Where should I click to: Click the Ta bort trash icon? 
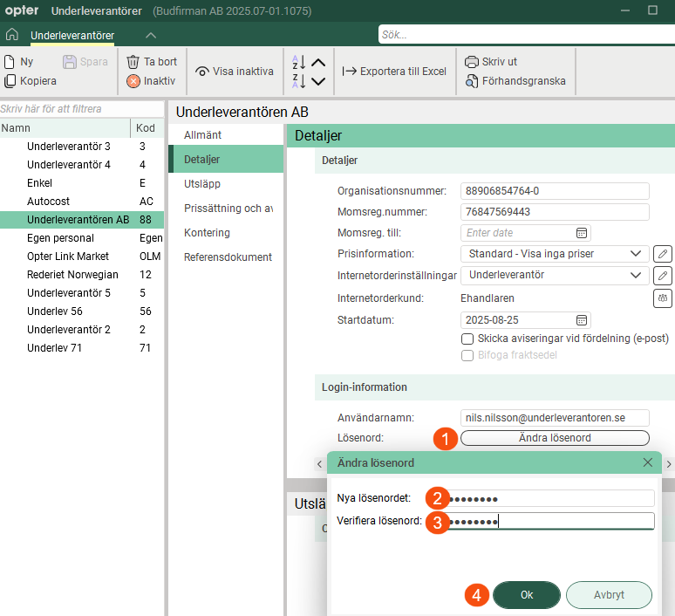coord(133,62)
